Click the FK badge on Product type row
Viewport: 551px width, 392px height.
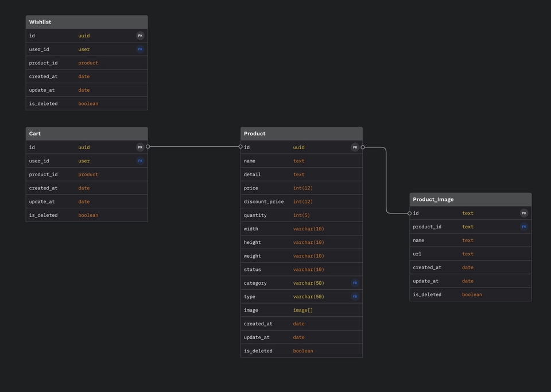click(355, 297)
